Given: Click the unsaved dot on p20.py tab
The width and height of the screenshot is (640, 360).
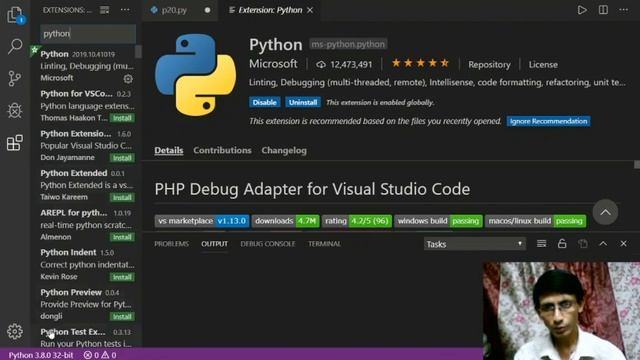Looking at the screenshot, I should pos(207,10).
